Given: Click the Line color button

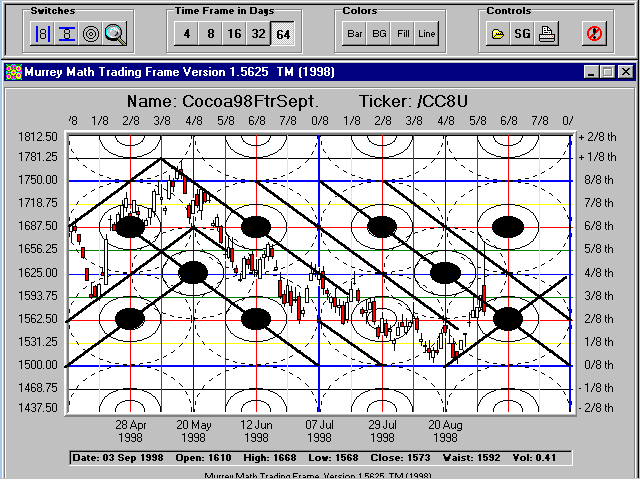Looking at the screenshot, I should click(x=427, y=33).
